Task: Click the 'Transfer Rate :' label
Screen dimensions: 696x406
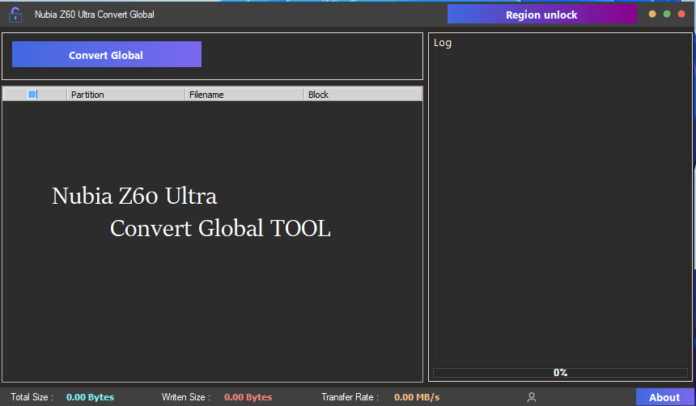Action: (350, 397)
